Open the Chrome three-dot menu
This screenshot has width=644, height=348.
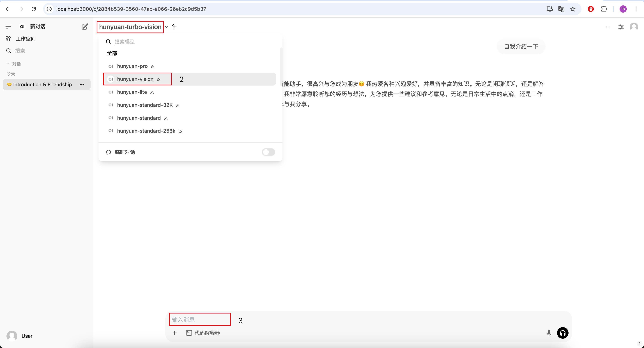pyautogui.click(x=636, y=9)
